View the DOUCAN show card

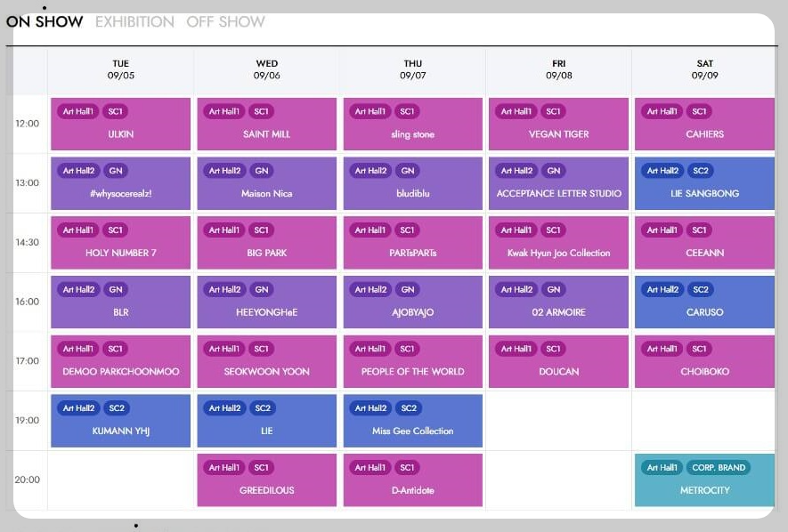(x=559, y=361)
